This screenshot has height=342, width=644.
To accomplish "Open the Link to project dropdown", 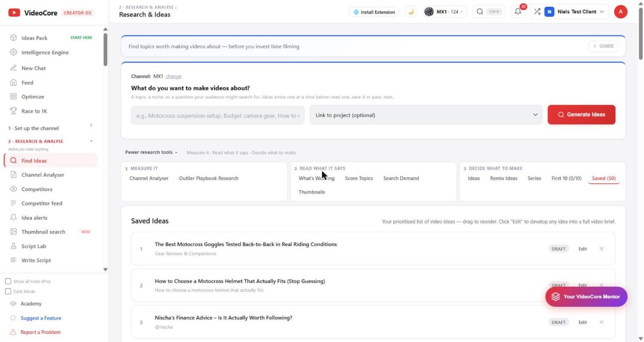I will pos(426,115).
